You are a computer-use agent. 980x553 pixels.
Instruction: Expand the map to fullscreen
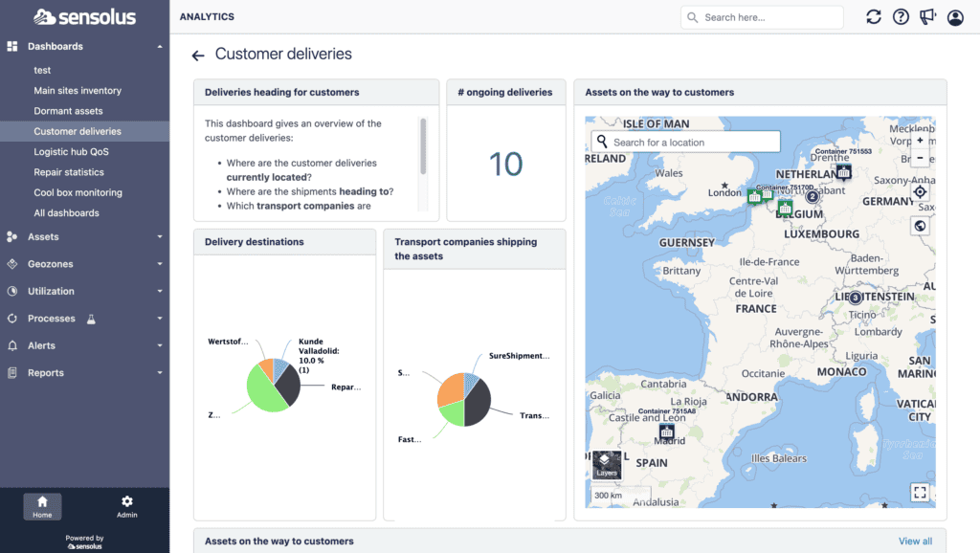pos(920,493)
